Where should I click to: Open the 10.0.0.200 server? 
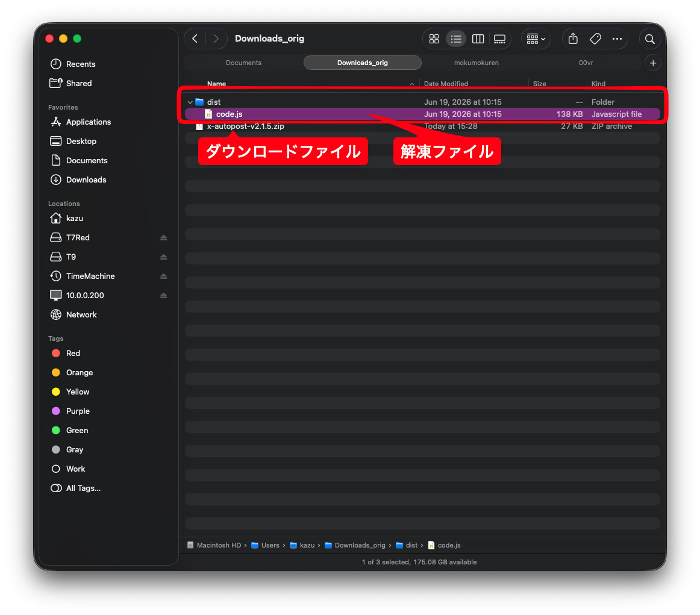coord(85,295)
